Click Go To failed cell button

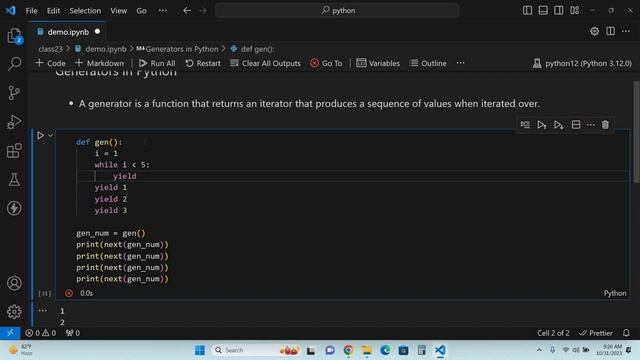[326, 63]
